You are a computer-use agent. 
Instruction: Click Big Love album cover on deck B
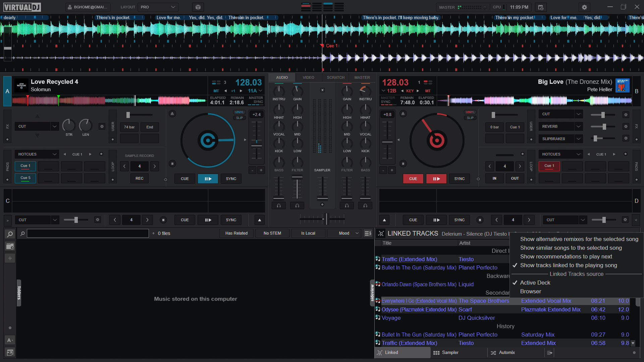point(623,86)
